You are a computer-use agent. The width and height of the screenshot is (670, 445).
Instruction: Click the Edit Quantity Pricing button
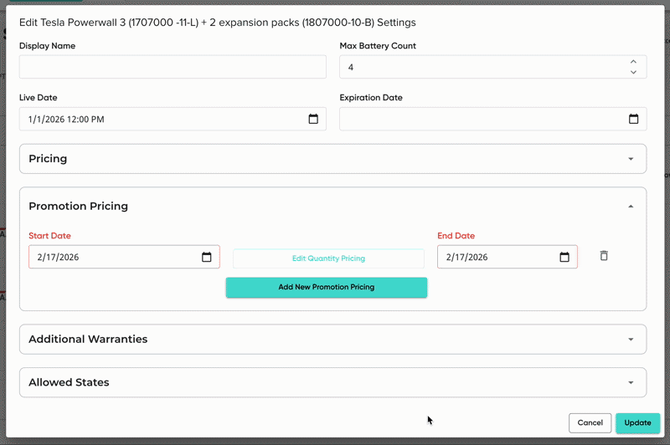point(328,258)
